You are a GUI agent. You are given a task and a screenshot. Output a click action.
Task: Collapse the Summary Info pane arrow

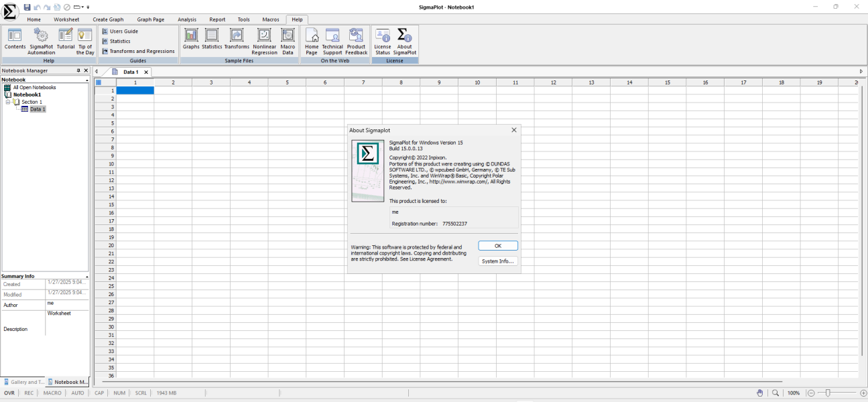coord(86,277)
